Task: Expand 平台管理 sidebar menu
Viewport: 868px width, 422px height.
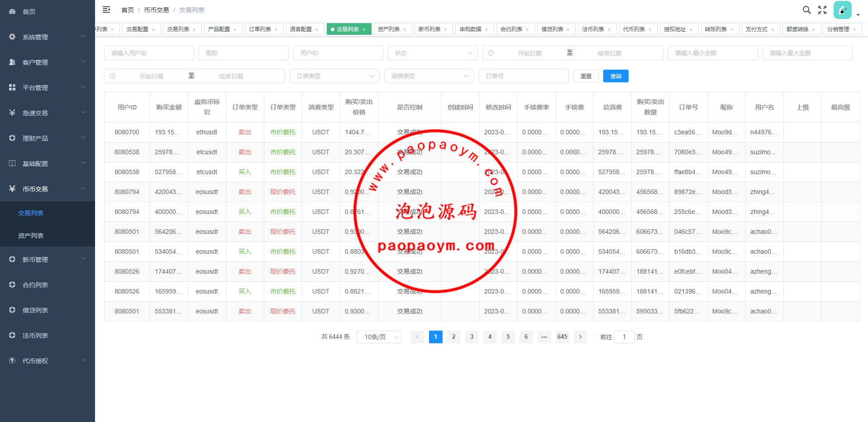Action: (x=48, y=88)
